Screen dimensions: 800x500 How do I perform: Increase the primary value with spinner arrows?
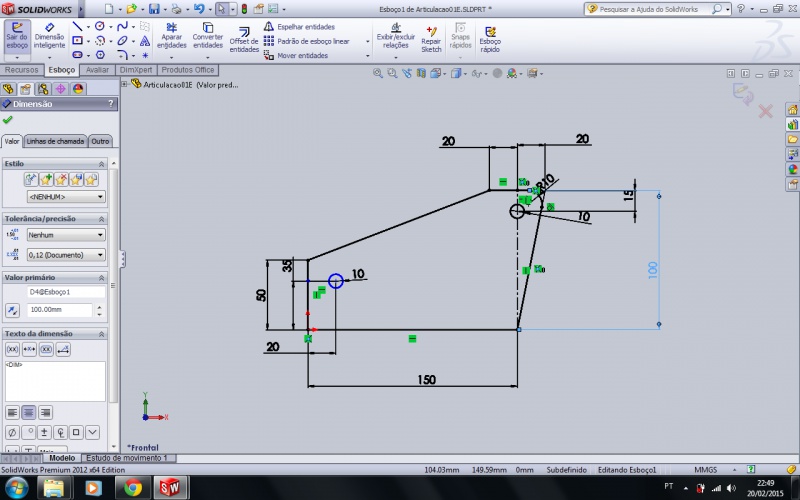pyautogui.click(x=99, y=307)
